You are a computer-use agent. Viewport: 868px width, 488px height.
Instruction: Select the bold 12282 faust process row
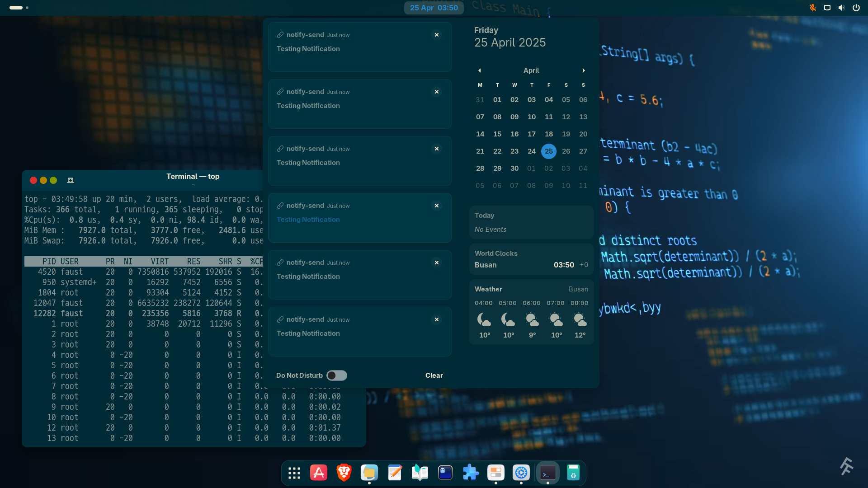point(143,314)
